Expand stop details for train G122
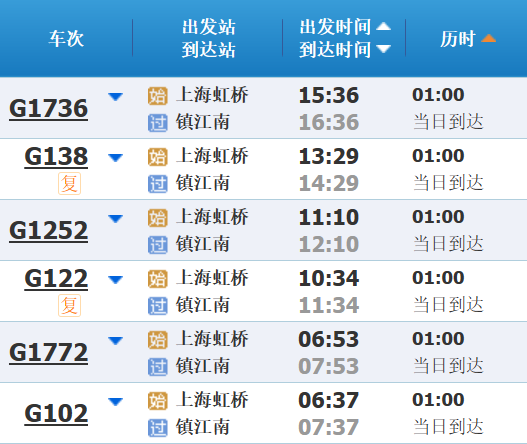527x444 pixels. (x=115, y=280)
